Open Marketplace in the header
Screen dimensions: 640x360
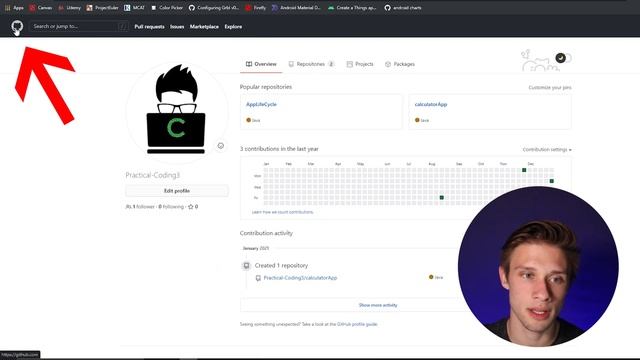204,27
